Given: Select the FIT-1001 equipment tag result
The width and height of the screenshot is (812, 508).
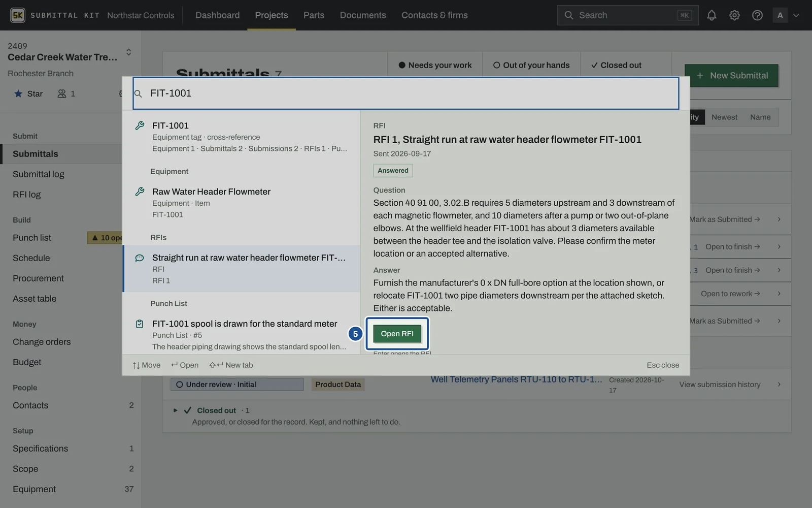Looking at the screenshot, I should coord(242,137).
